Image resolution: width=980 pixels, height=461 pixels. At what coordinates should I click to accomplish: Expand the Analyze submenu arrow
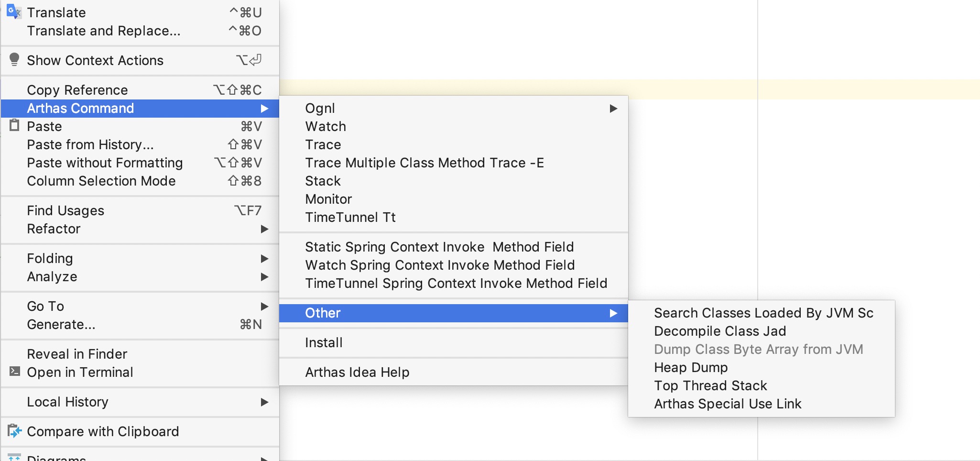tap(264, 277)
